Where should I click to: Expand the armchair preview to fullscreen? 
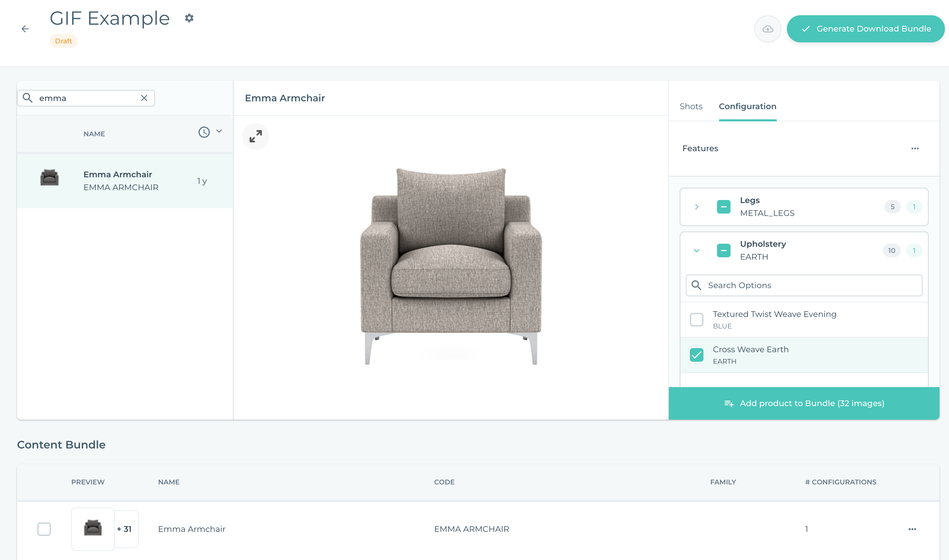point(255,136)
